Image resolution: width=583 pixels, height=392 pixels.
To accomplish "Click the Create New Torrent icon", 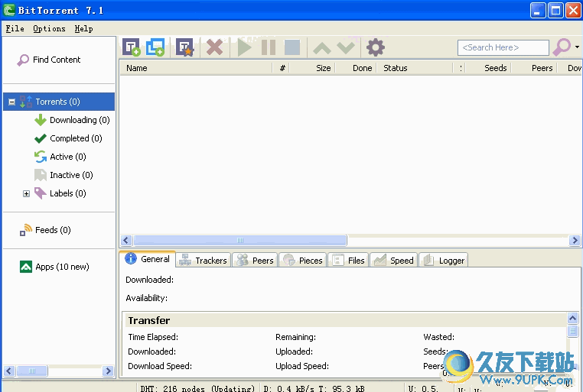I will 185,47.
